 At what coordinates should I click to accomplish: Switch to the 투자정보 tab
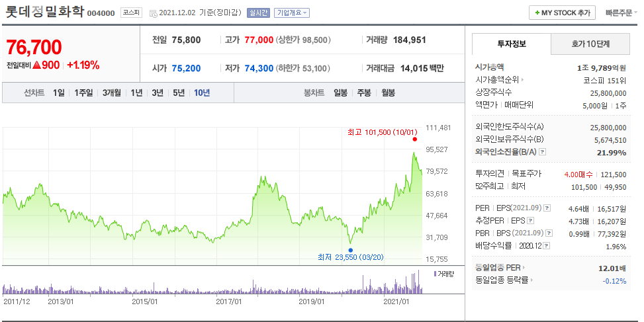click(512, 44)
